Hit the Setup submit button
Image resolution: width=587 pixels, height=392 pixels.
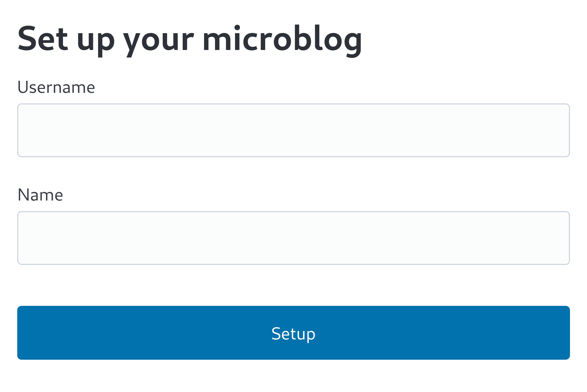pos(293,333)
